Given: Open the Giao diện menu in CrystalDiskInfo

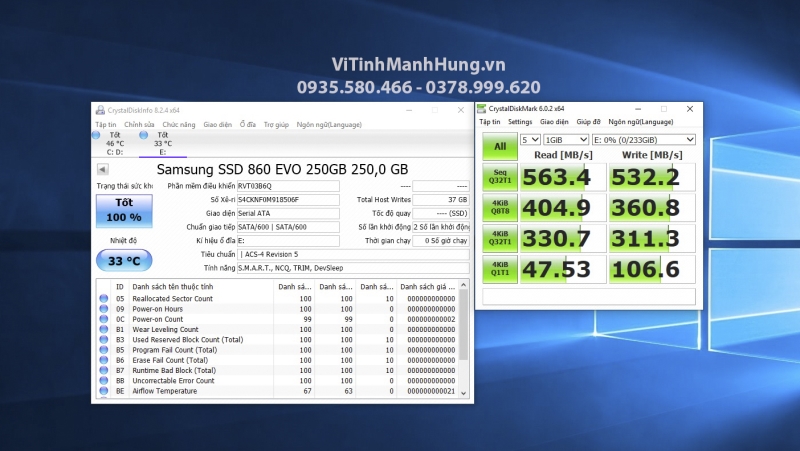Looking at the screenshot, I should click(x=217, y=124).
